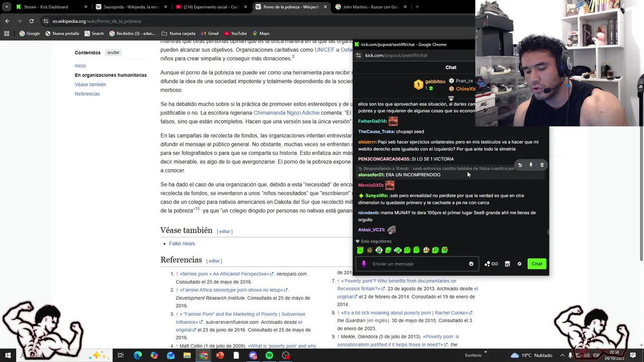Edit the Referencias section
The height and width of the screenshot is (362, 644).
(214, 261)
